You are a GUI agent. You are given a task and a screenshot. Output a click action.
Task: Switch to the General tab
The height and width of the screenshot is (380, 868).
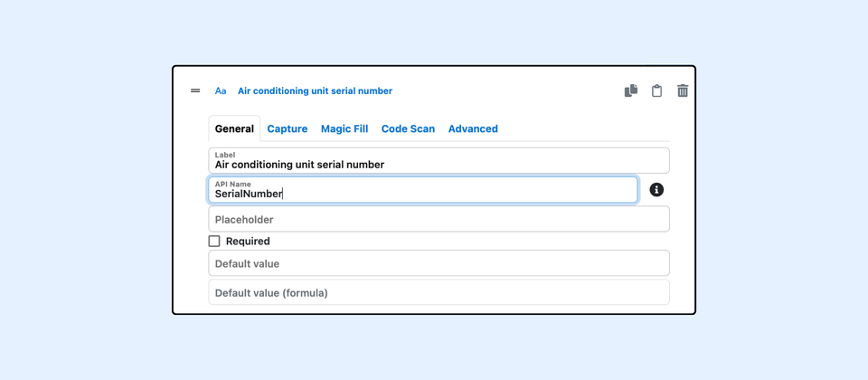tap(234, 128)
